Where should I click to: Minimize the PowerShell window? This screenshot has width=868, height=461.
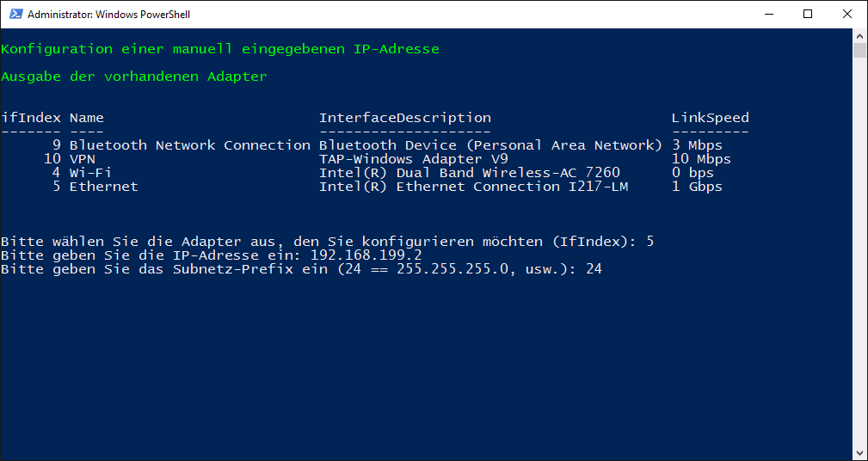coord(769,15)
